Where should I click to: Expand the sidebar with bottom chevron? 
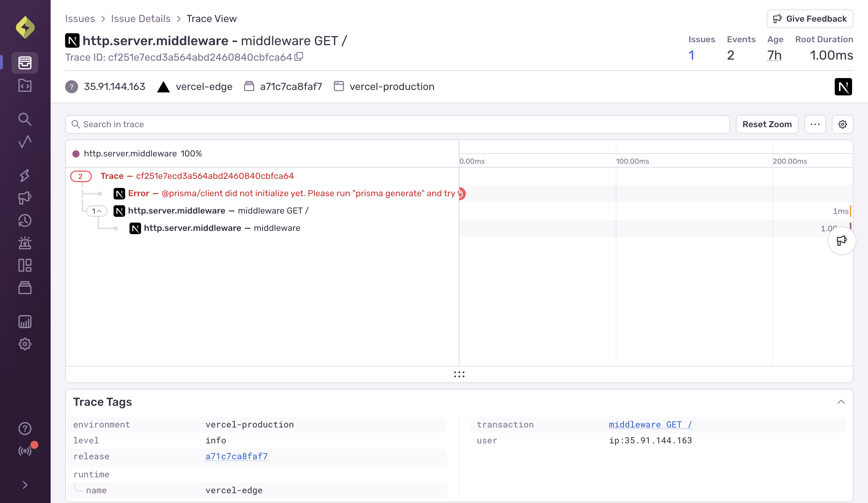point(25,485)
